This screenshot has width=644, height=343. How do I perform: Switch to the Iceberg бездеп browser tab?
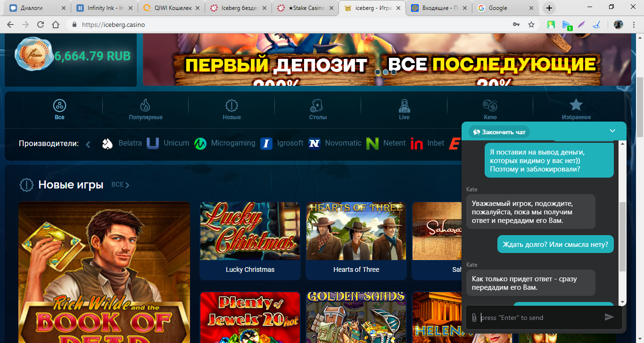pos(239,8)
